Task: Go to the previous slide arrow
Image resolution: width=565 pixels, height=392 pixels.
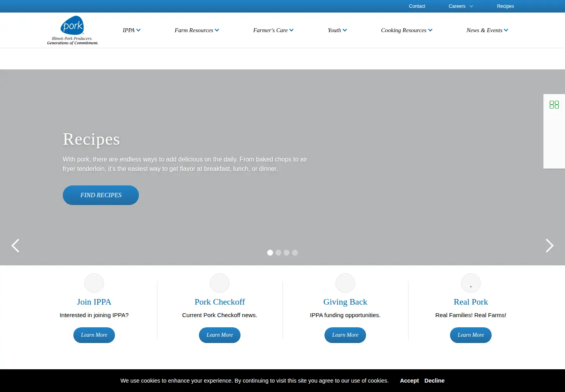Action: click(15, 246)
